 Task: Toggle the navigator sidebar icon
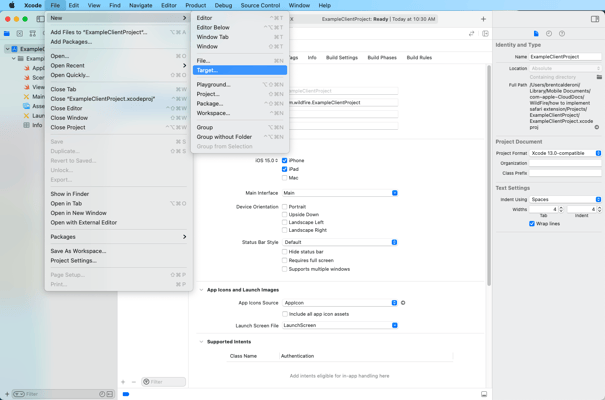click(x=40, y=19)
